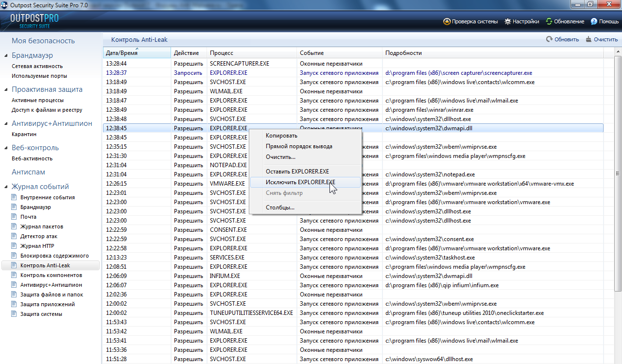The height and width of the screenshot is (364, 622).
Task: Open Столбцы... from the context menu
Action: pos(305,208)
